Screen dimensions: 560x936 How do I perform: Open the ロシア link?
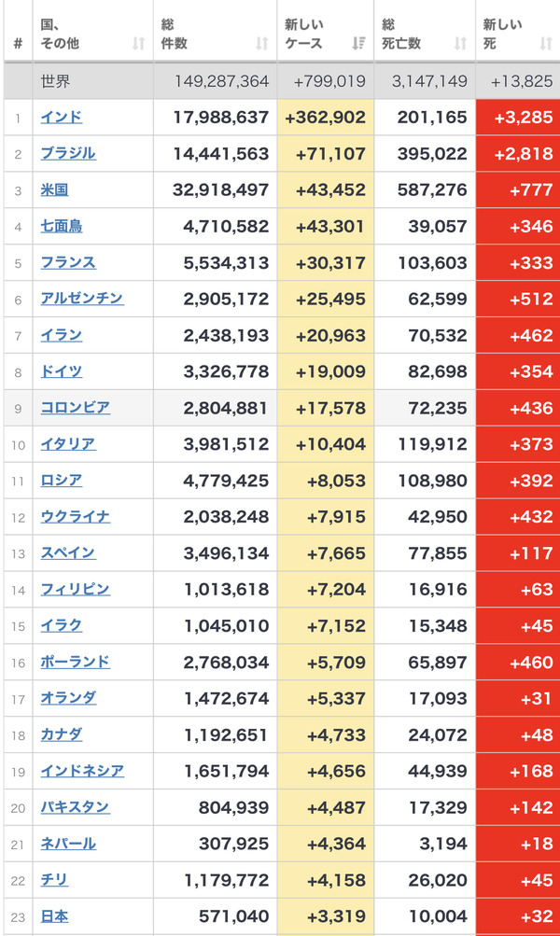(x=62, y=481)
